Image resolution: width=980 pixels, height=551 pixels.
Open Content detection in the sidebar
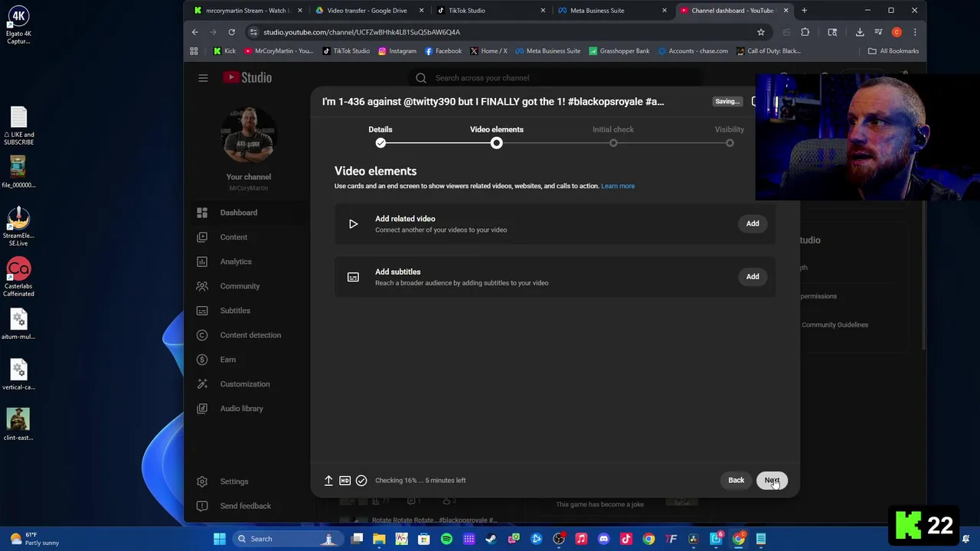point(250,335)
